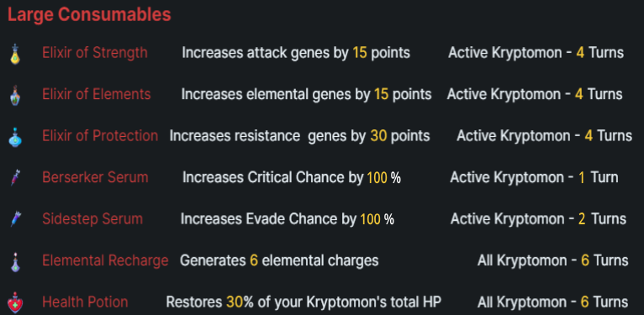Click the Large Consumables heading
Image resolution: width=644 pixels, height=315 pixels.
[89, 15]
